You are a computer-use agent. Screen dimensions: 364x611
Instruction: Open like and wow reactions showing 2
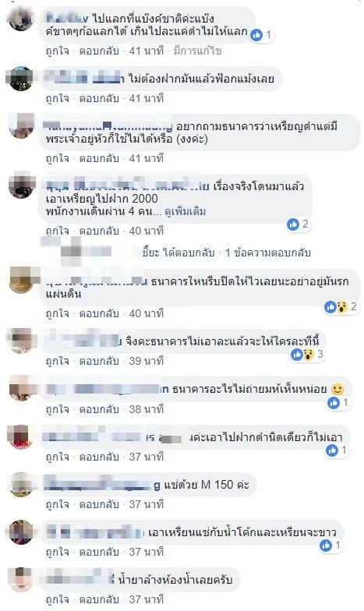(x=341, y=307)
